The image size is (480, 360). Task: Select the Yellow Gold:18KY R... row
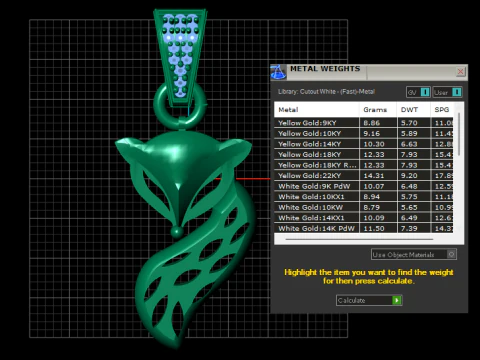364,165
